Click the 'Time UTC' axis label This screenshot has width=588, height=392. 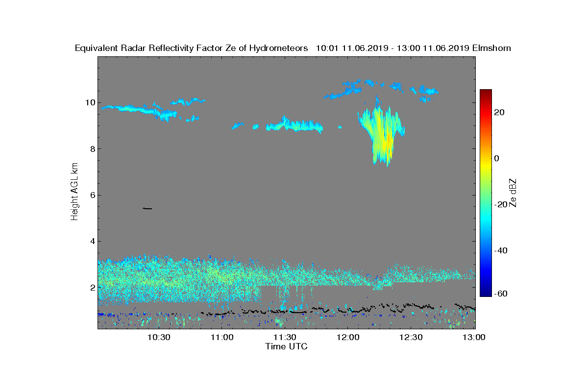(x=287, y=346)
